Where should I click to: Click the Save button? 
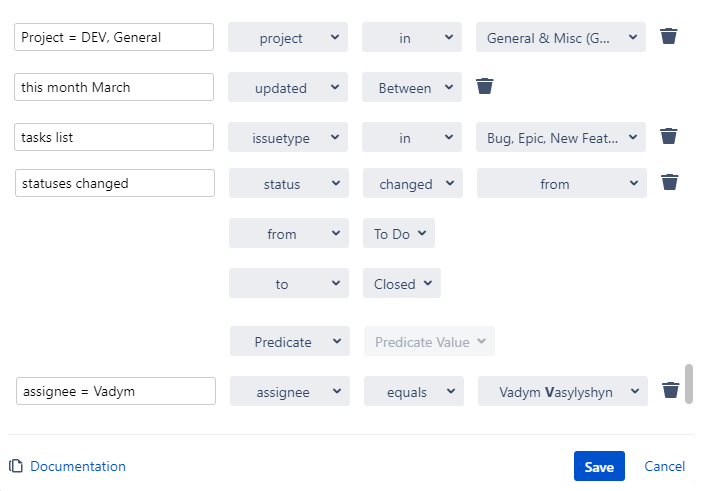(x=599, y=467)
